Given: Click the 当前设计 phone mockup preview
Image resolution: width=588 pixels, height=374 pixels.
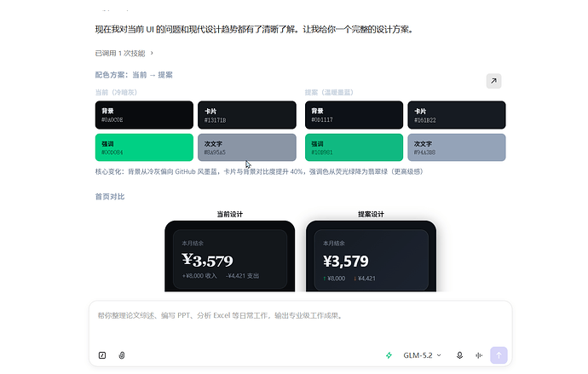Looking at the screenshot, I should click(230, 256).
